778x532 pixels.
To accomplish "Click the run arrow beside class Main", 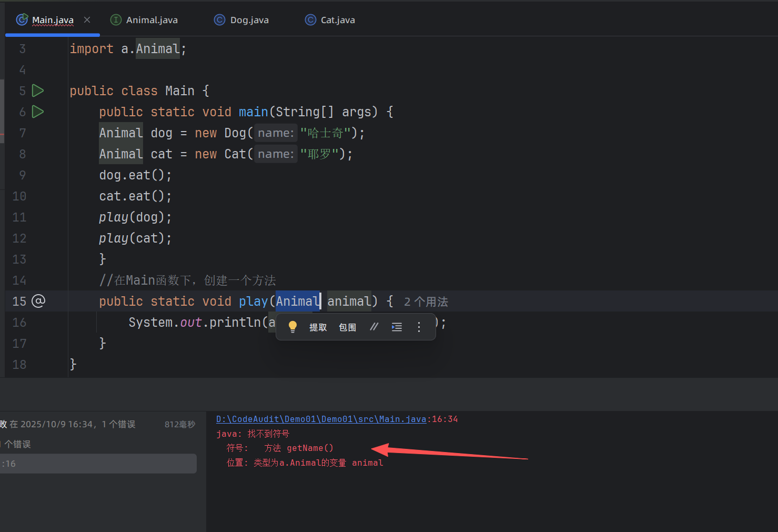I will 37,91.
